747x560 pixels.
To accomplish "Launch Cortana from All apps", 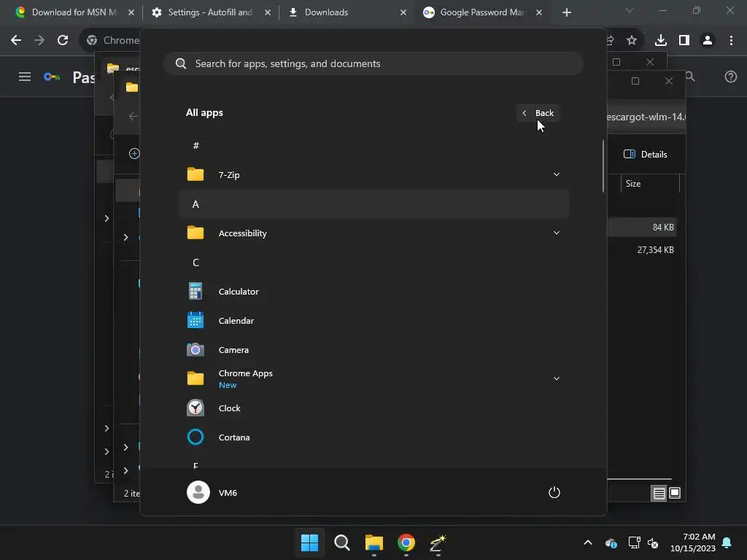I will 373,437.
